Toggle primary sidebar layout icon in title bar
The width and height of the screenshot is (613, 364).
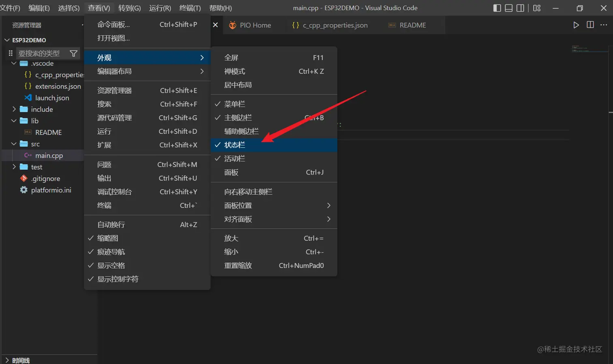[497, 8]
